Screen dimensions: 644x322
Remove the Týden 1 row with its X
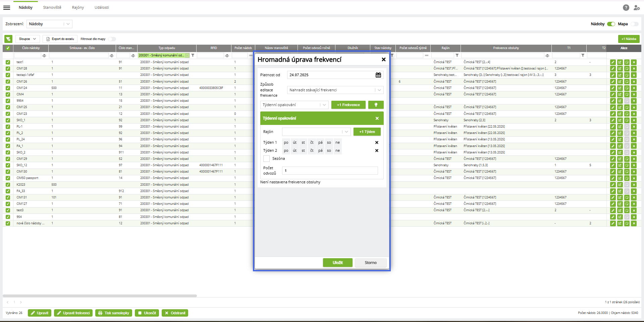coord(377,142)
